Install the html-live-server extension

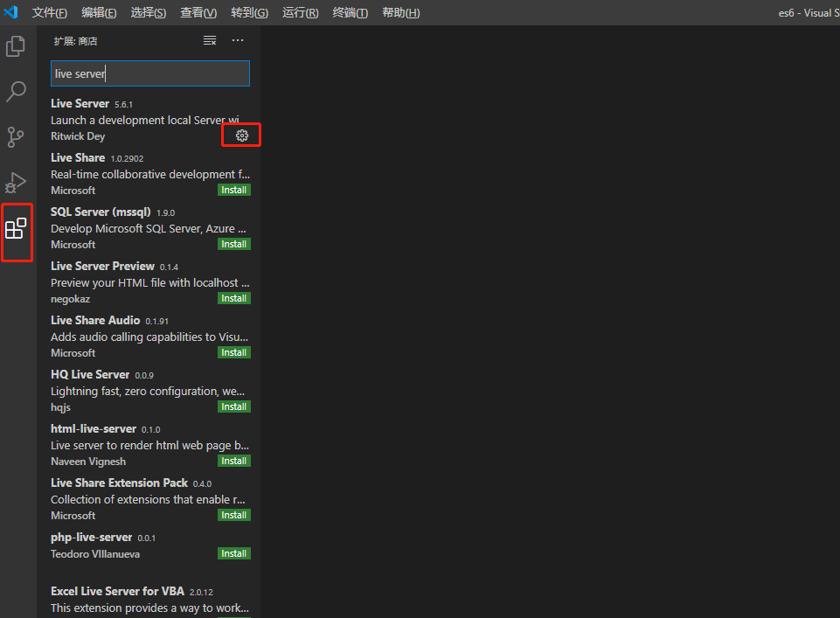click(x=233, y=461)
